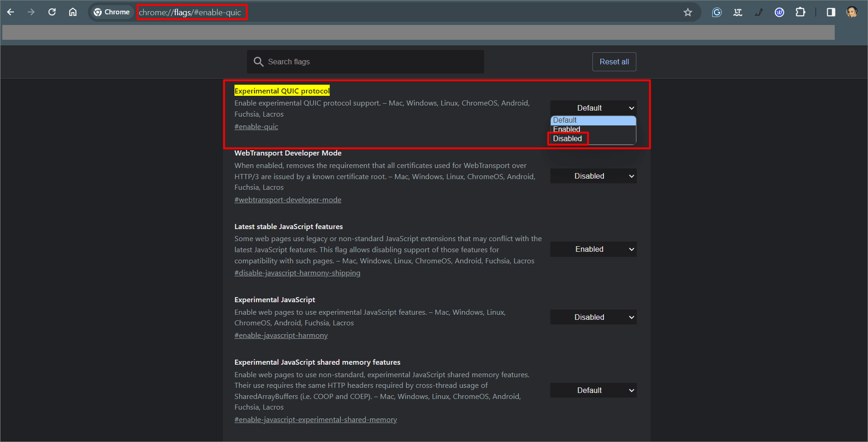The image size is (868, 442).
Task: Open the WebTransport Developer Mode dropdown
Action: (x=593, y=176)
